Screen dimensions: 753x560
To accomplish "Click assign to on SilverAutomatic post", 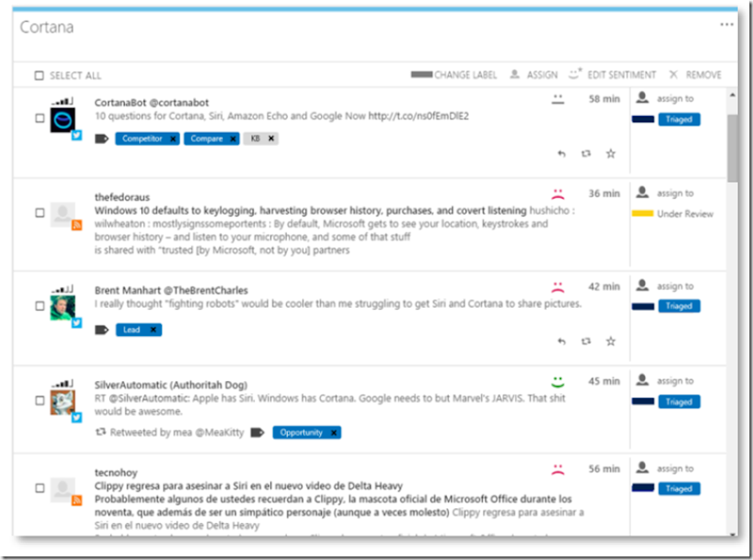I will pos(675,381).
